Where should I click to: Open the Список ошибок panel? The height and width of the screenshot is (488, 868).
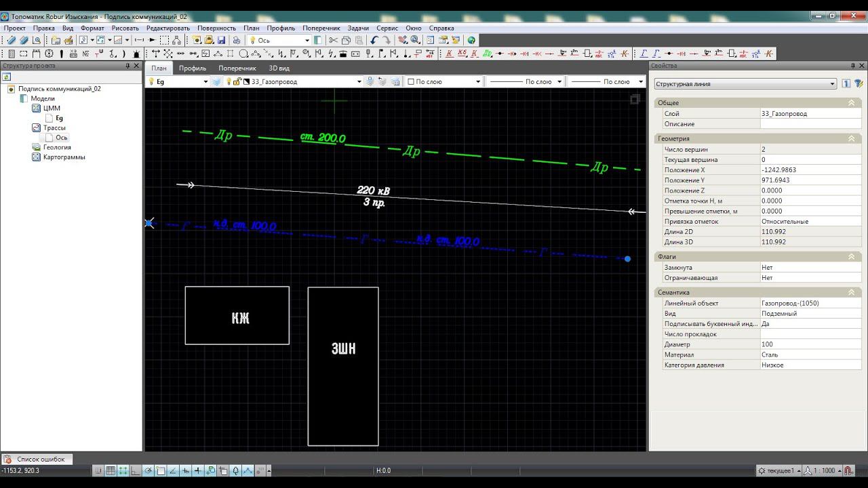coord(40,459)
